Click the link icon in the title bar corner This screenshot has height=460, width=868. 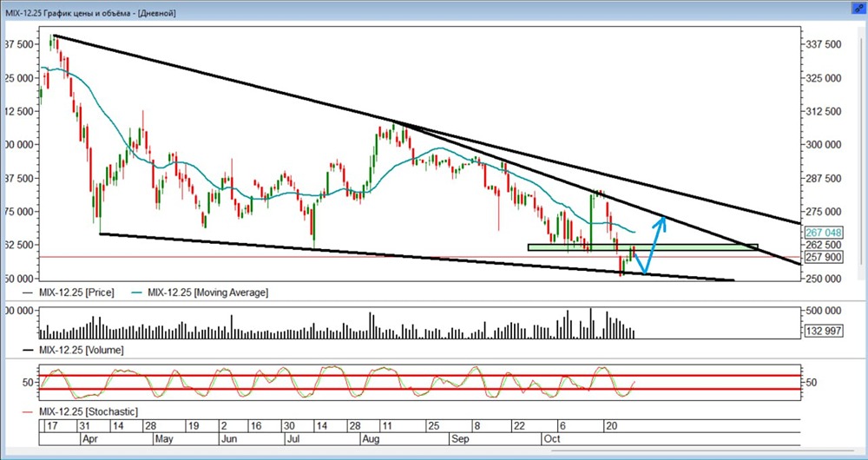point(858,8)
